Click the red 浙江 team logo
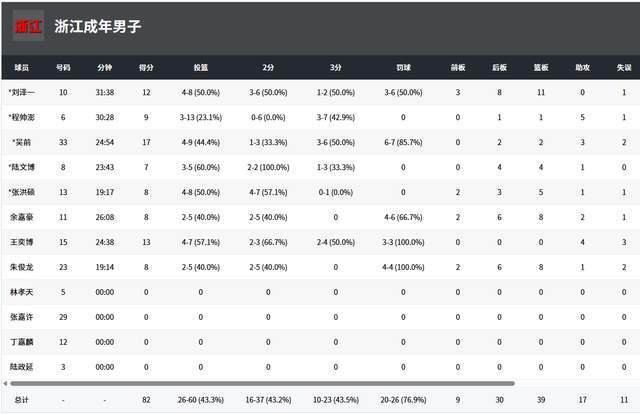The height and width of the screenshot is (415, 640). pos(22,27)
